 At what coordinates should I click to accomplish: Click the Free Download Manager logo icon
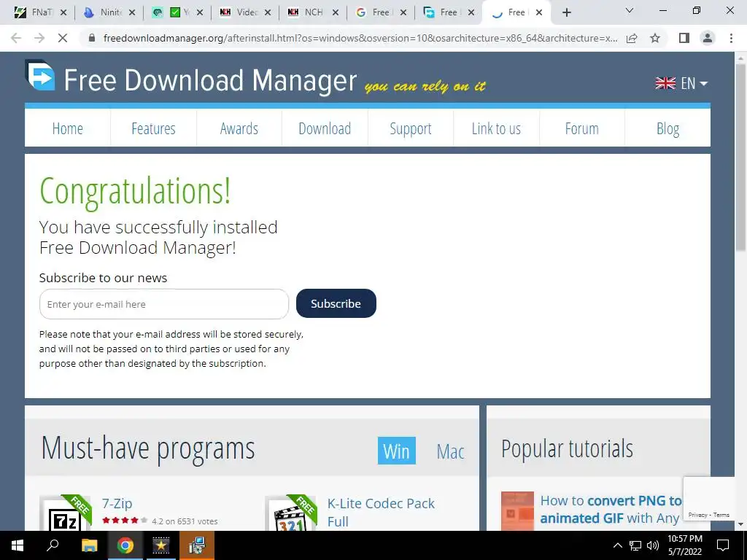[x=40, y=75]
